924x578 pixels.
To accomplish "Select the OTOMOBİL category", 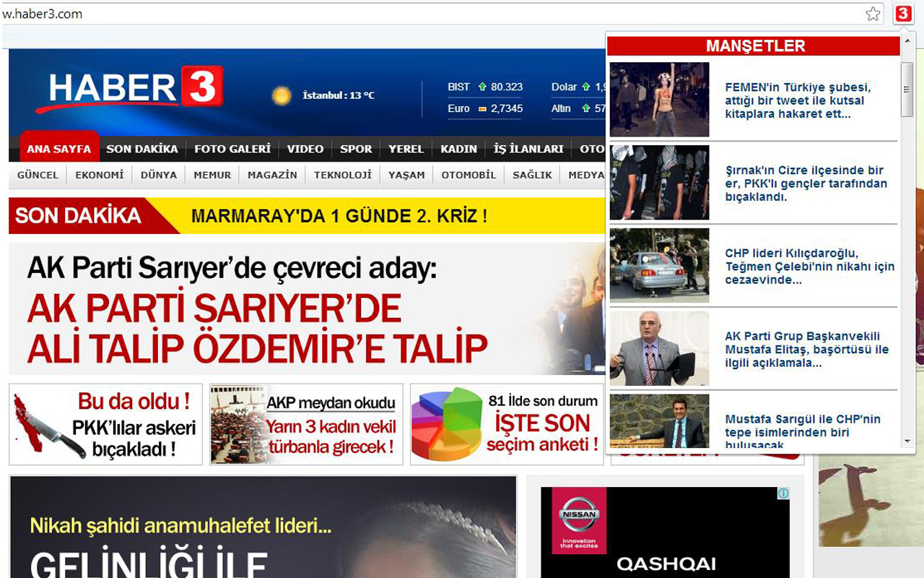I will pos(468,175).
